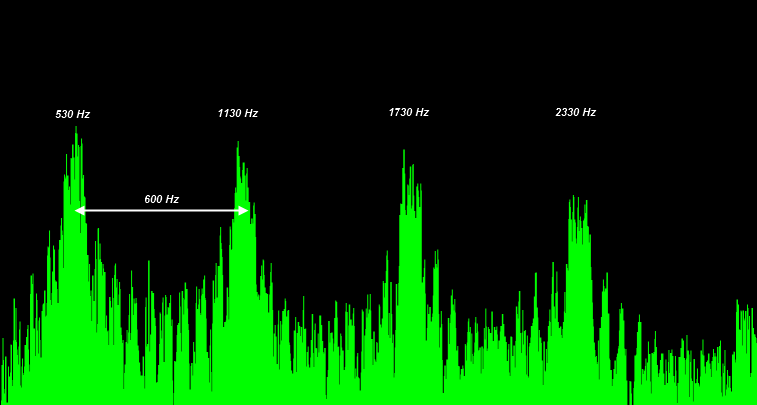Pick the tip of the 1130 Hz peak

click(238, 143)
